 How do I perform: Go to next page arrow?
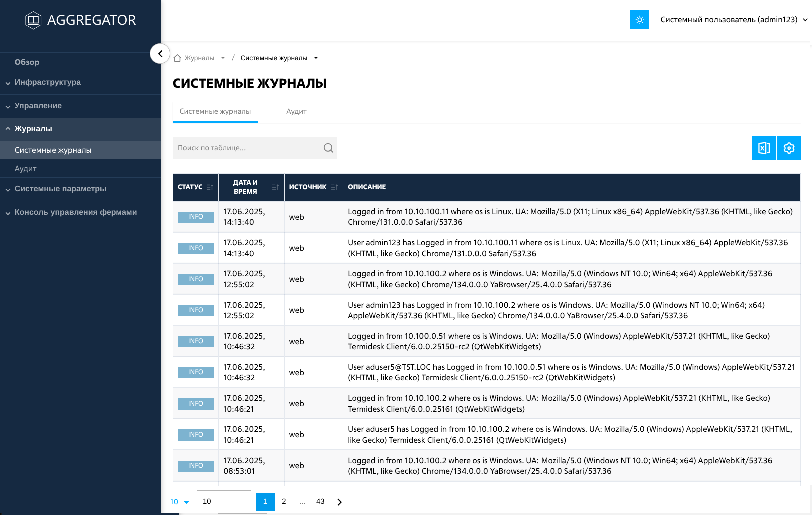point(339,502)
